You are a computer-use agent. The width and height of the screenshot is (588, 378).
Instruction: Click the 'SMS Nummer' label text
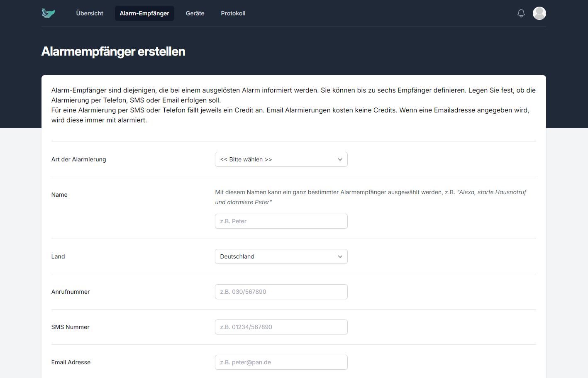70,327
